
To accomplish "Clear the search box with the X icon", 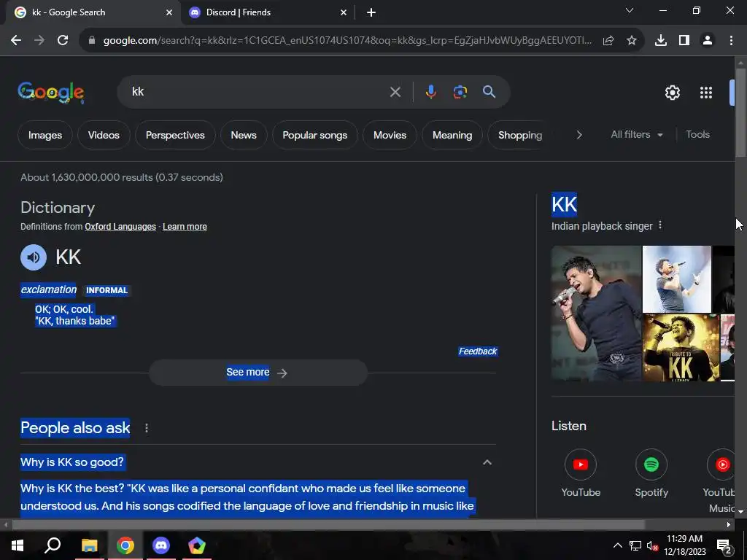I will pyautogui.click(x=395, y=92).
